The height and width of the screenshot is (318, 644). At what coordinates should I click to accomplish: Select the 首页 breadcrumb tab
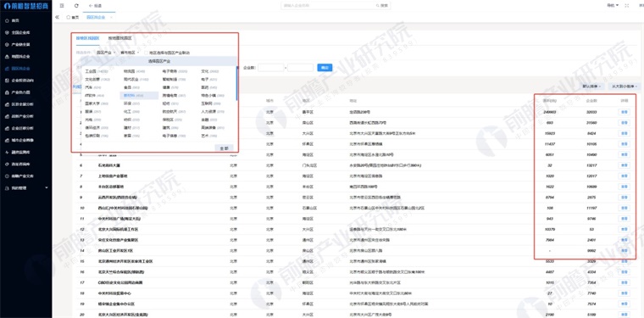click(72, 17)
